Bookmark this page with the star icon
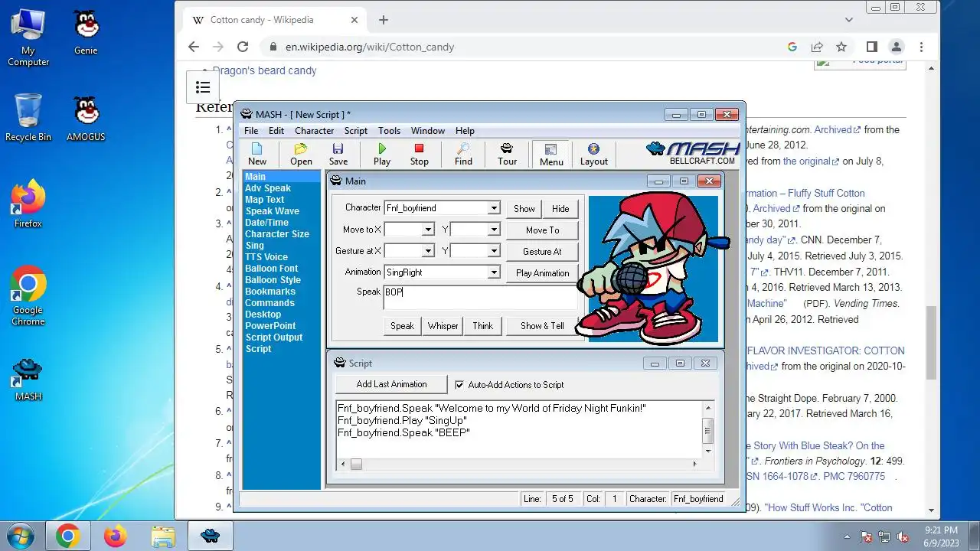The image size is (980, 551). (x=841, y=47)
